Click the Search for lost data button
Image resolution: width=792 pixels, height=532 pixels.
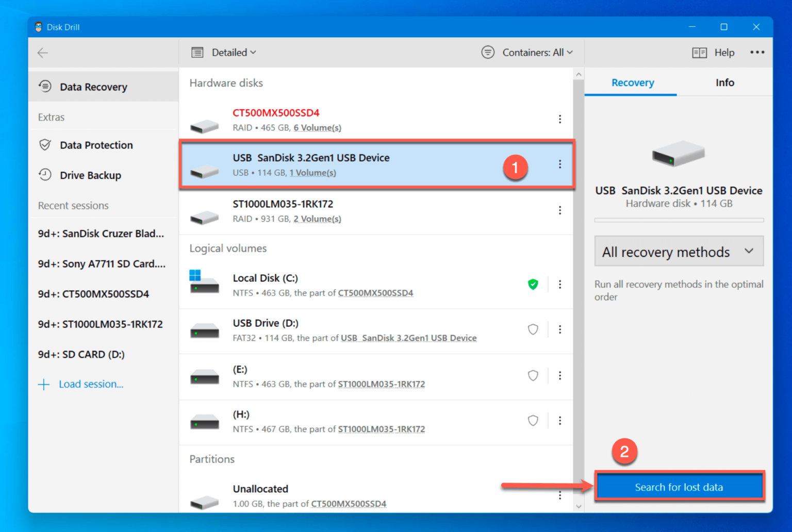click(x=679, y=487)
